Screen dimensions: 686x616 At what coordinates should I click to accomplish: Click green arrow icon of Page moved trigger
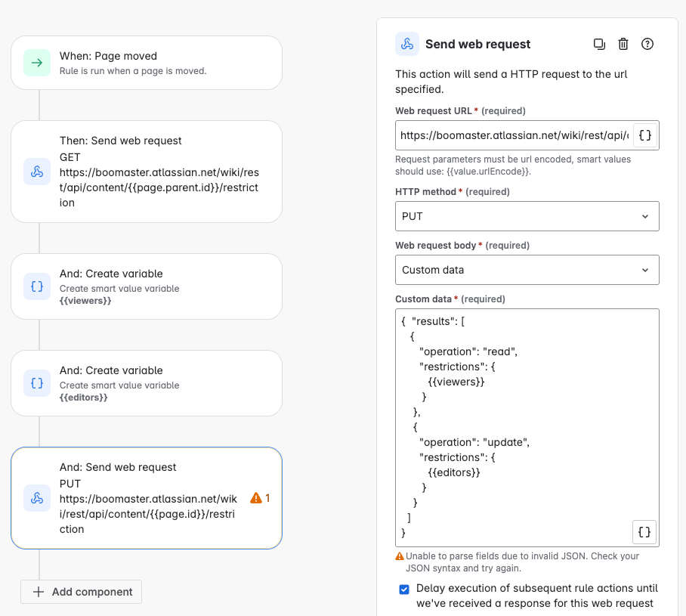click(37, 63)
